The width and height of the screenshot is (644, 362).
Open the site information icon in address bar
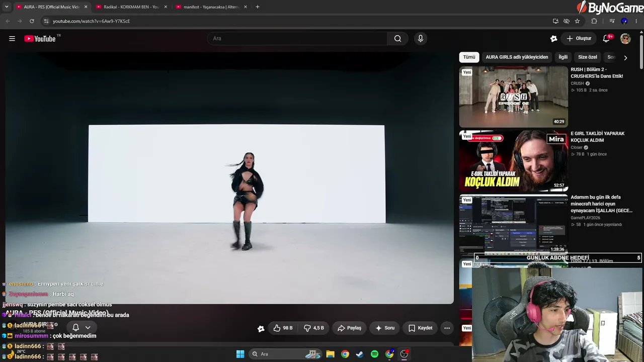(46, 21)
